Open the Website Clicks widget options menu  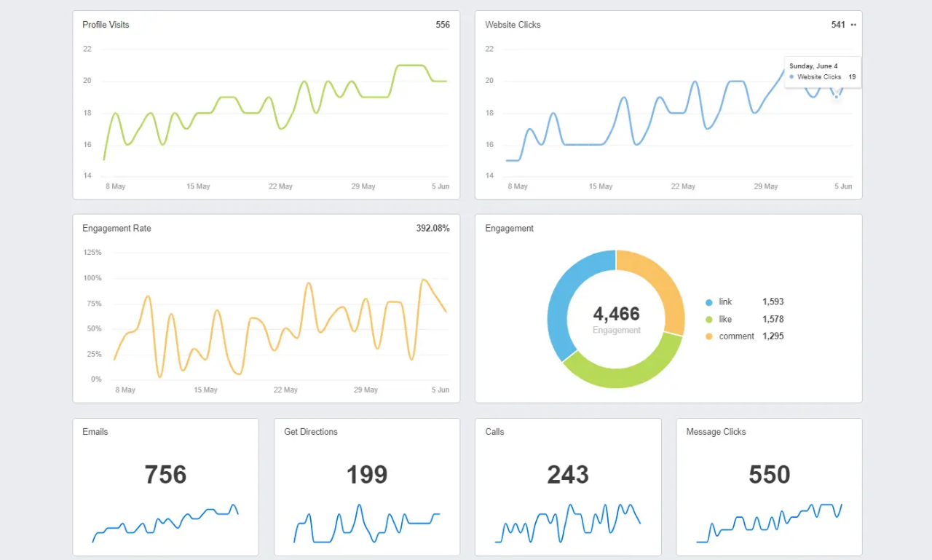tap(853, 25)
